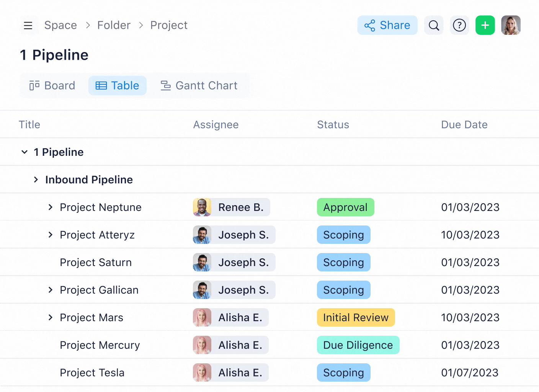This screenshot has width=539, height=392.
Task: Open Project Neptune title
Action: [x=101, y=207]
